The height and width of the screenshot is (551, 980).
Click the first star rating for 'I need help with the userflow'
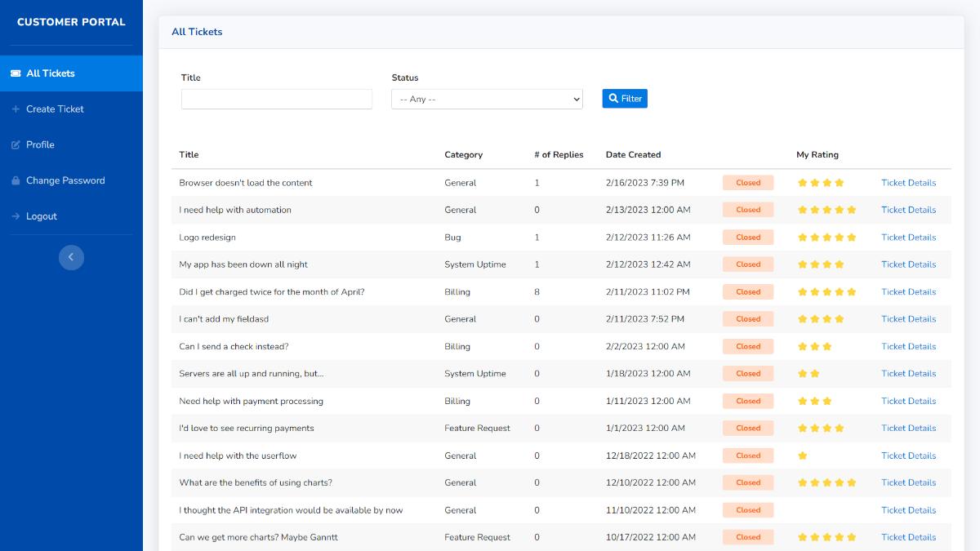[802, 455]
